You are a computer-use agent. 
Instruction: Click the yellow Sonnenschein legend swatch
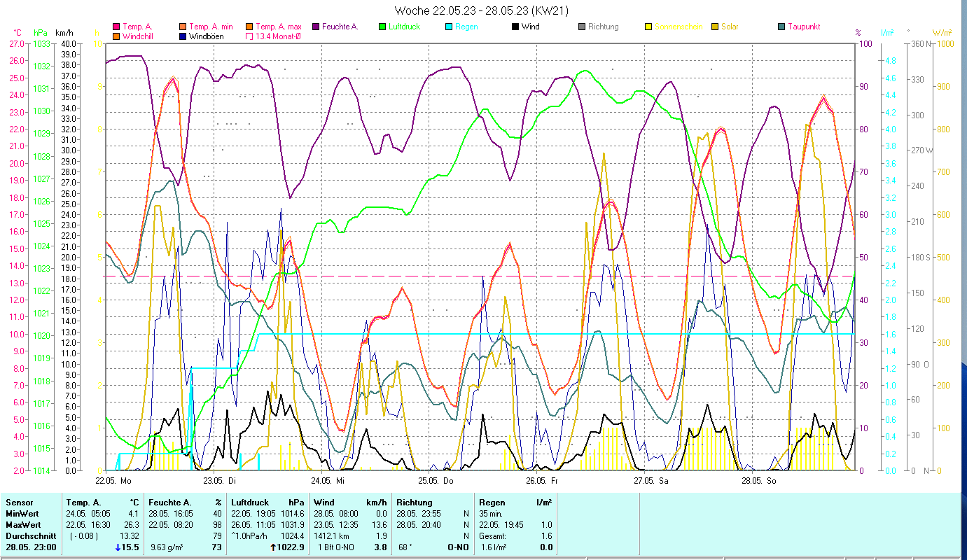(x=648, y=27)
